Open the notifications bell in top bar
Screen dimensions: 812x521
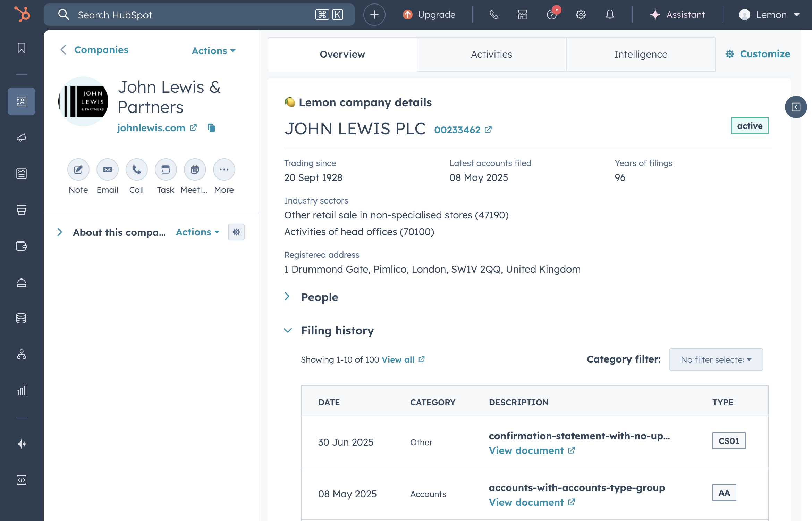(x=610, y=15)
